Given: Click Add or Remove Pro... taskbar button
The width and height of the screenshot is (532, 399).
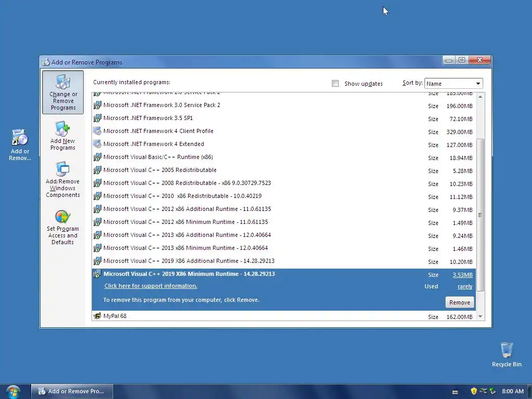Looking at the screenshot, I should (x=72, y=391).
